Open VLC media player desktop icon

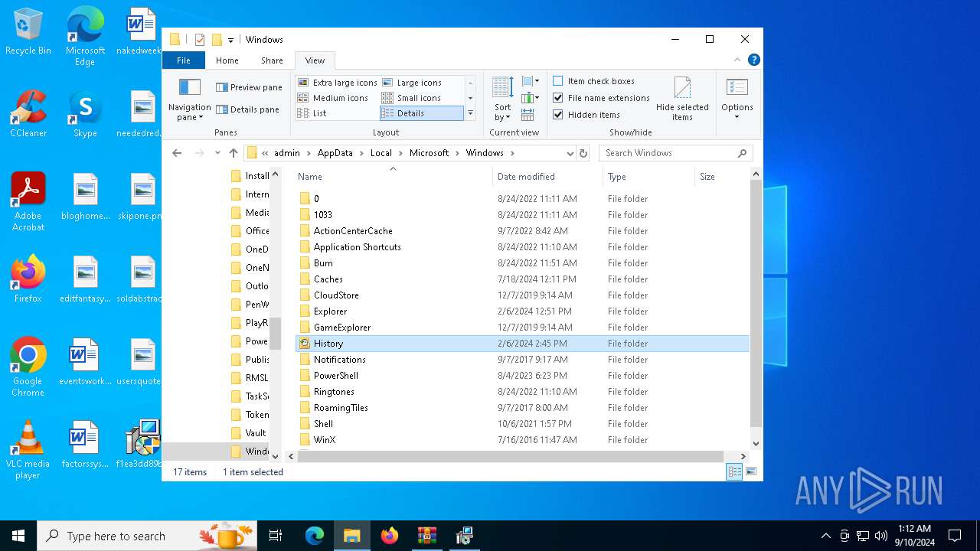pos(28,450)
